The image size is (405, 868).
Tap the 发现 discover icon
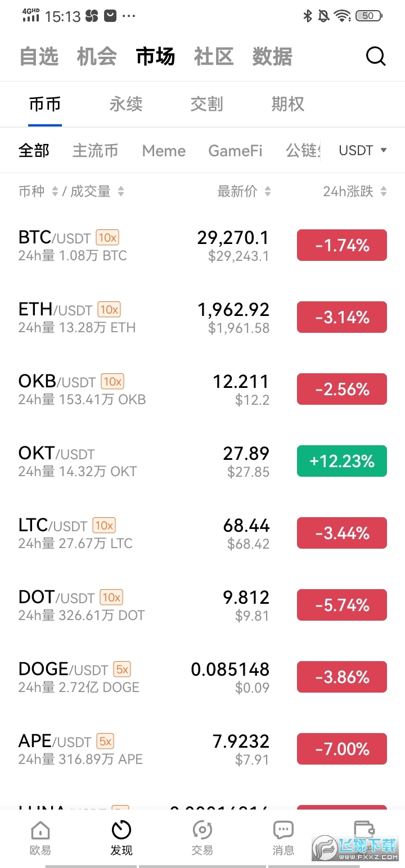[121, 830]
